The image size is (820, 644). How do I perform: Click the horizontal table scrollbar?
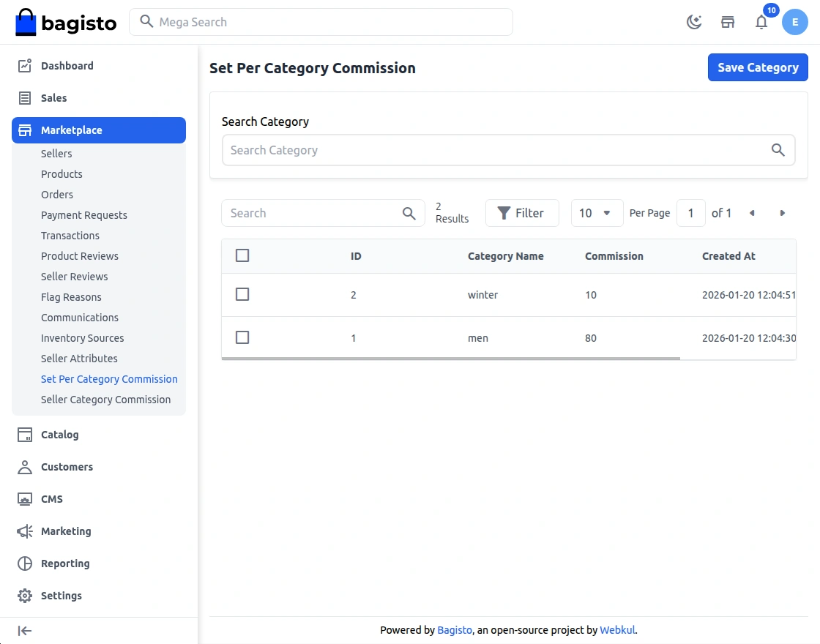450,359
